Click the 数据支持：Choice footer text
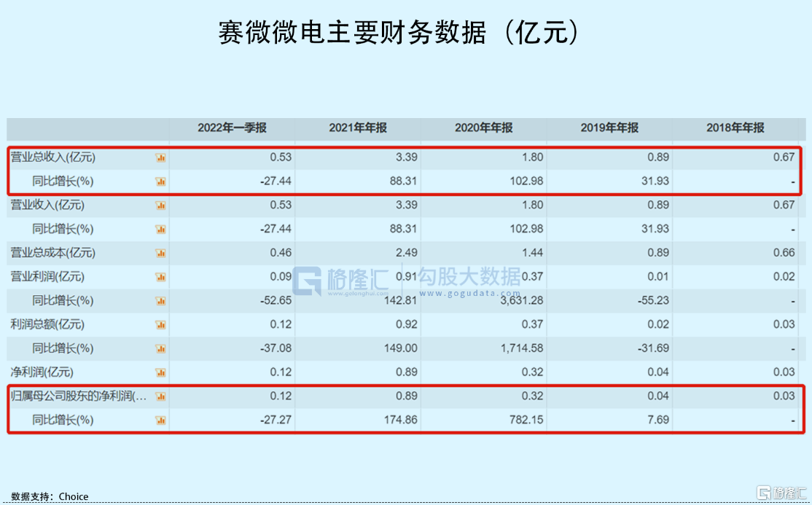812x505 pixels. [x=50, y=497]
